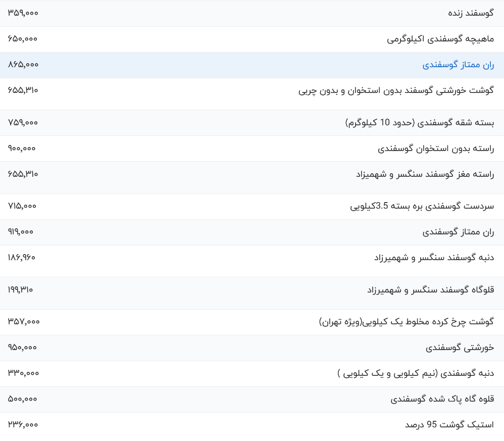The width and height of the screenshot is (504, 441).
Task: Click the گوسفند زنده product name
Action: point(471,13)
